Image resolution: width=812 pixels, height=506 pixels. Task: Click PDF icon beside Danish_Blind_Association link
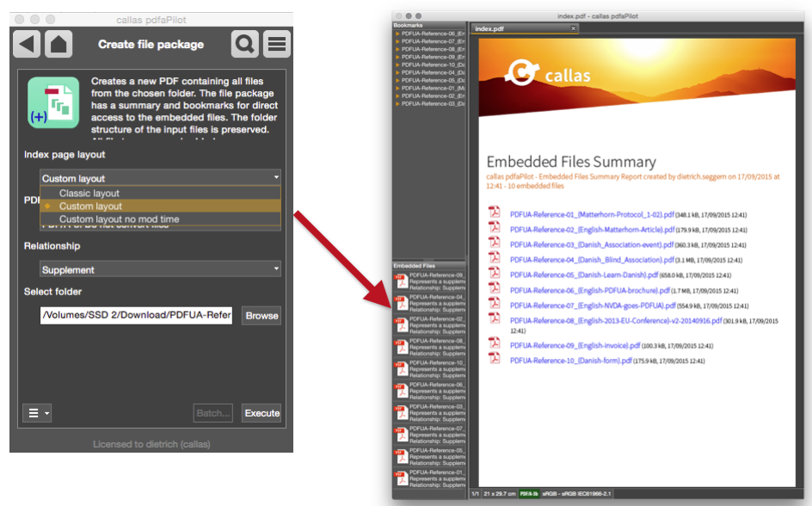point(495,257)
